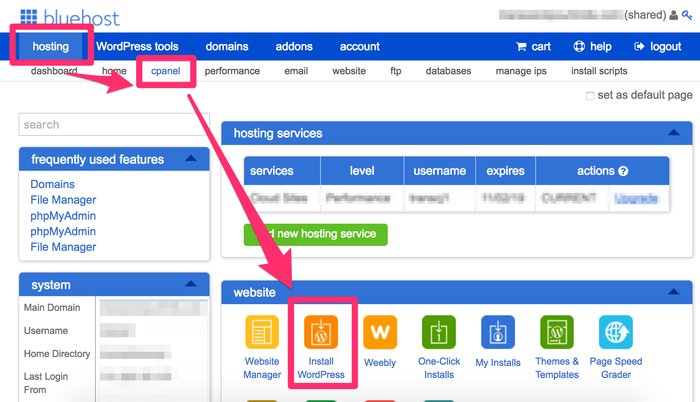
Task: Click the bluehost grid logo
Action: coord(29,17)
